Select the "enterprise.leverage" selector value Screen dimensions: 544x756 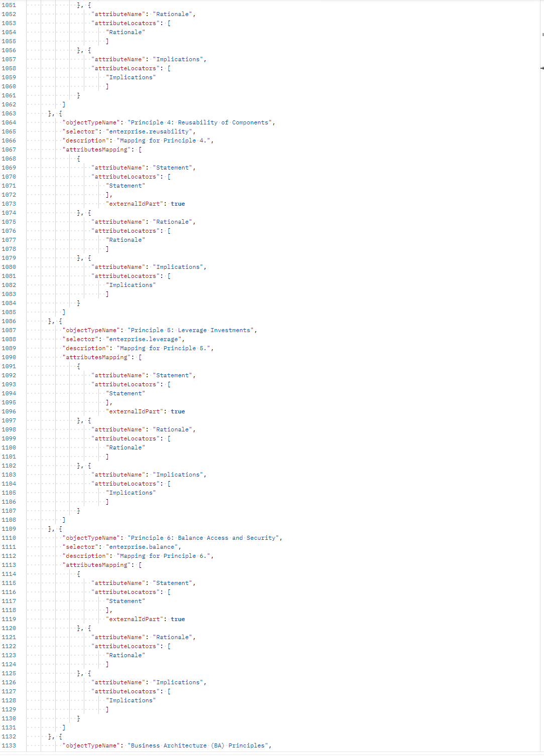[x=144, y=339]
